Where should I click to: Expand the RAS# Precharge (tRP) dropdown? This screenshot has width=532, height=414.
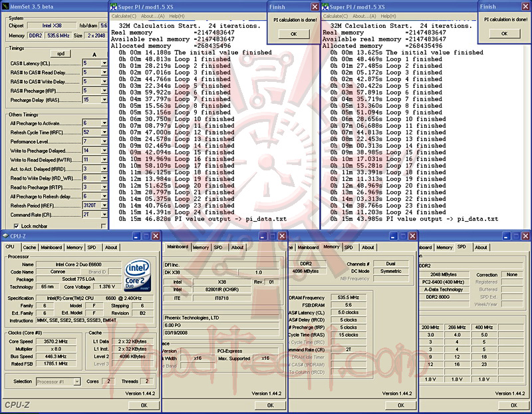104,91
